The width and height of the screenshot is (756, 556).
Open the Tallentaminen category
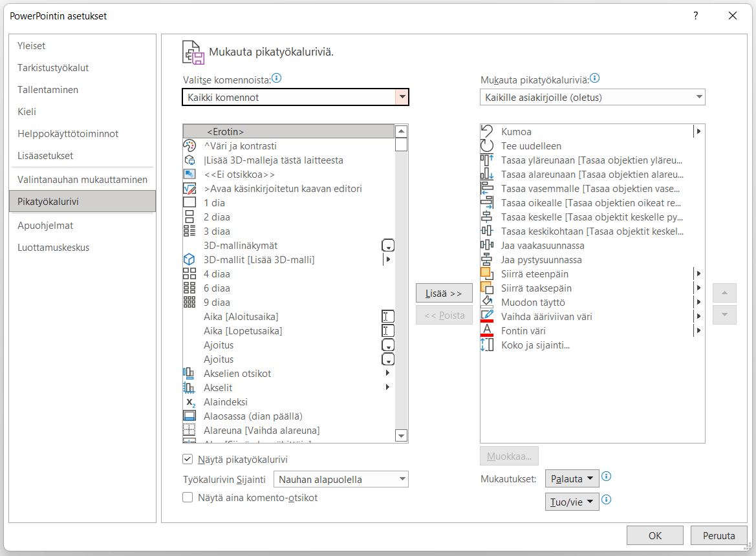click(82, 90)
